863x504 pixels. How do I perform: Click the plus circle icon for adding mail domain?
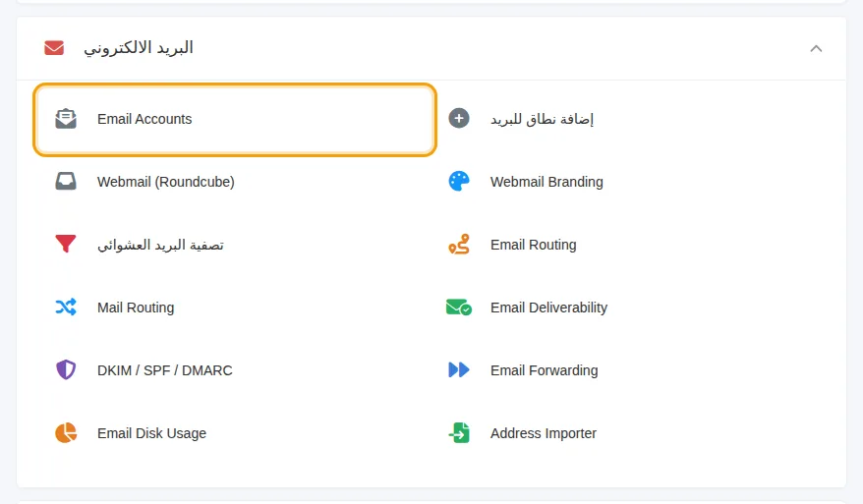click(x=458, y=118)
